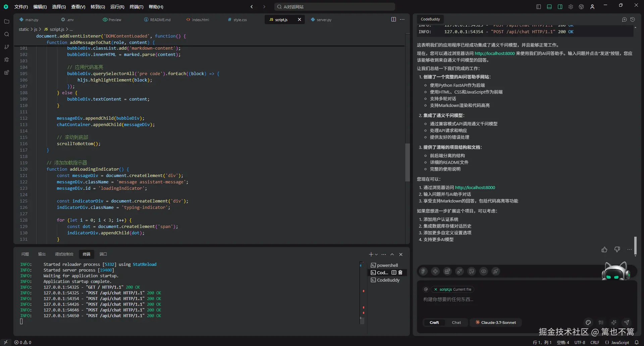Click the image upload icon in CodeBuddy toolbar
Screen dimensions: 644x346
[x=472, y=271]
